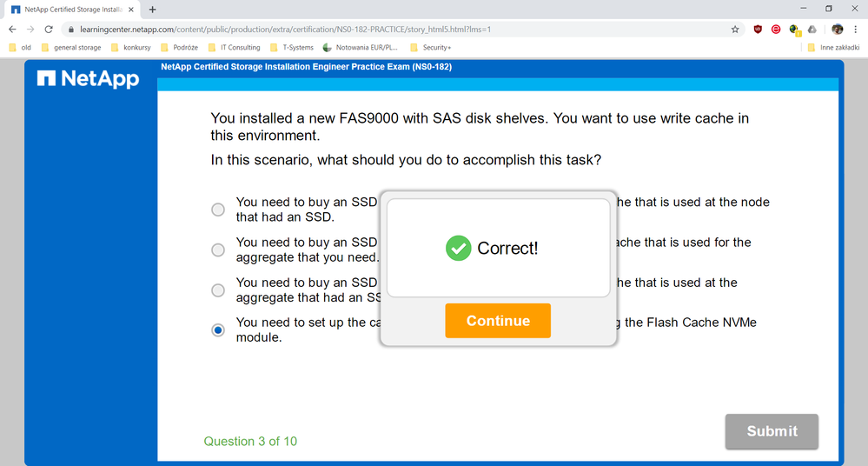Select the second answer about aggregate you need
868x466 pixels.
pyautogui.click(x=218, y=250)
